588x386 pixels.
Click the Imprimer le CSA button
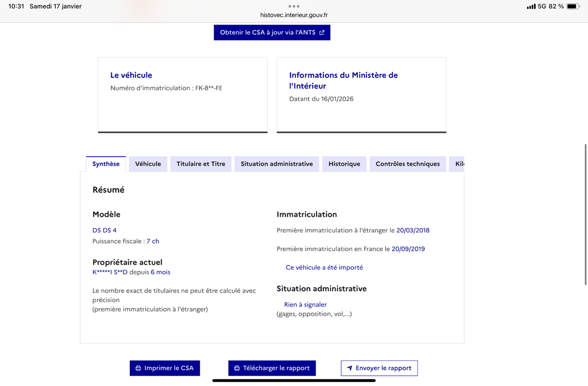[x=165, y=368]
